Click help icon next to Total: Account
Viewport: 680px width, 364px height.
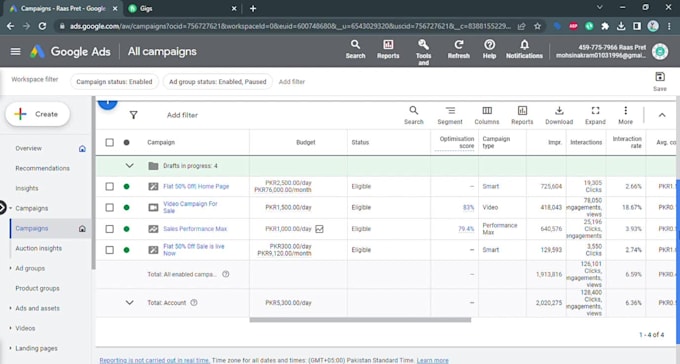tap(194, 303)
